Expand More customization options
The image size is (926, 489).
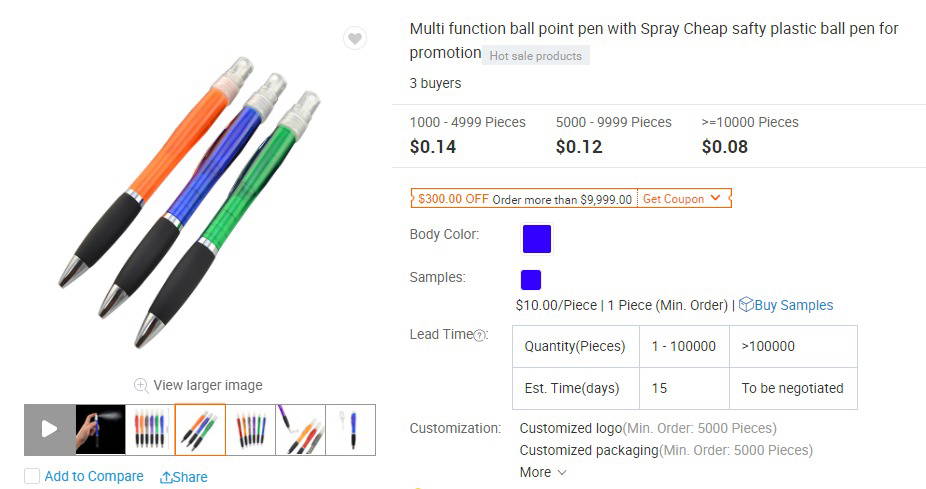tap(543, 472)
